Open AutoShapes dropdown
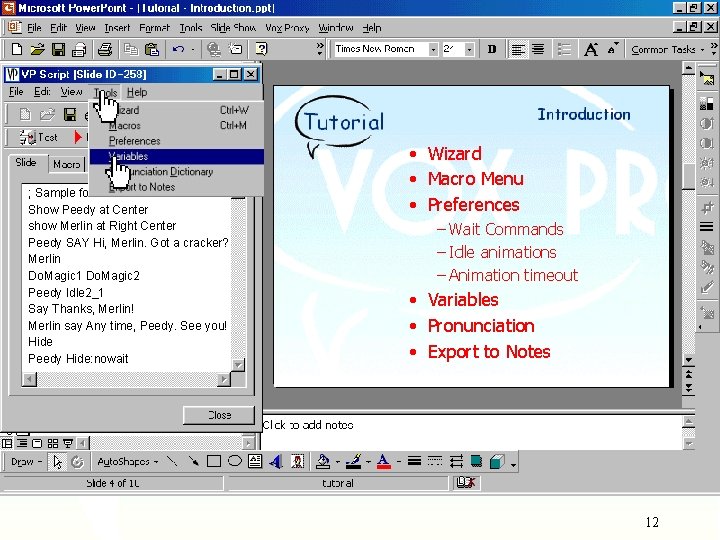This screenshot has width=720, height=540. point(127,462)
